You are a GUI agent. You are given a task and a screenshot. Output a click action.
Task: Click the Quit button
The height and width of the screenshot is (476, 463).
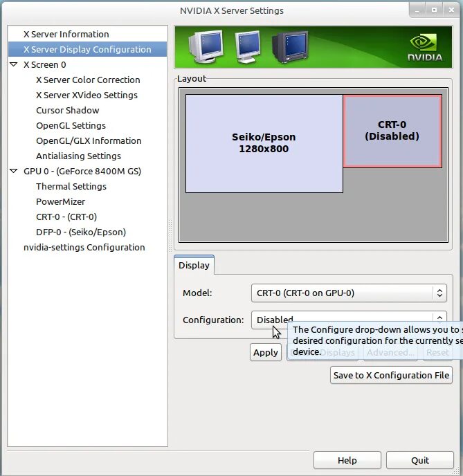click(x=420, y=460)
